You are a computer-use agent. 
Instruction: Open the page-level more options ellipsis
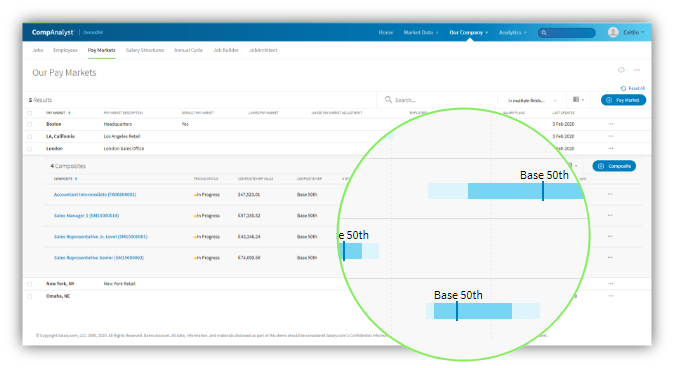[x=637, y=70]
